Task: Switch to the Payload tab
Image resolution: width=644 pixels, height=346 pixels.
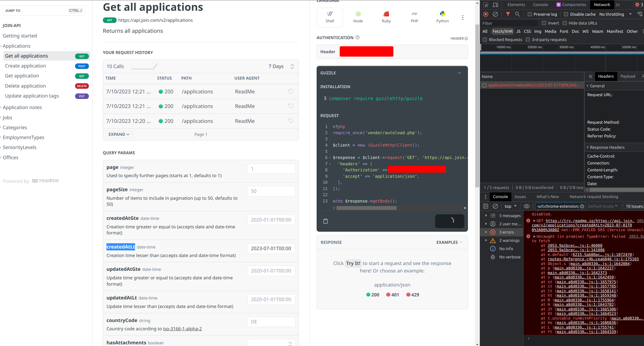Action: 627,76
